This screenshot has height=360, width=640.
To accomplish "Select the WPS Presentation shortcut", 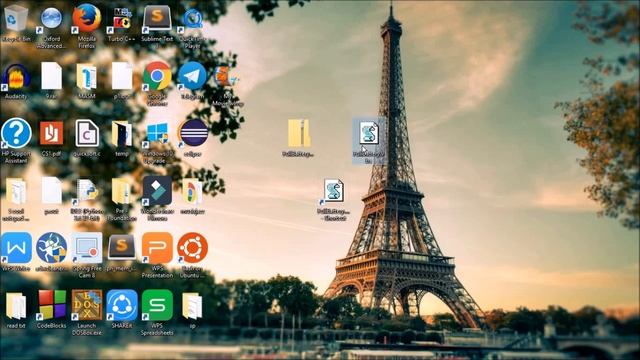I will point(157,248).
